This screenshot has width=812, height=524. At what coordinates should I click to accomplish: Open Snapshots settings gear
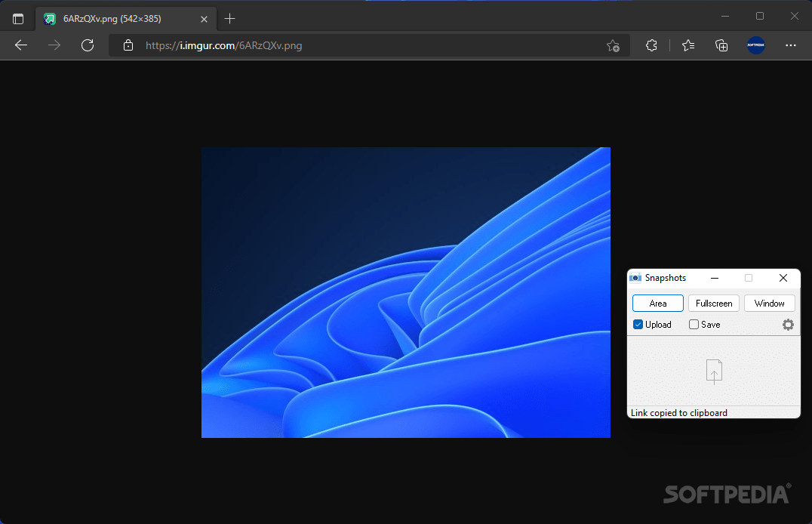pyautogui.click(x=788, y=325)
